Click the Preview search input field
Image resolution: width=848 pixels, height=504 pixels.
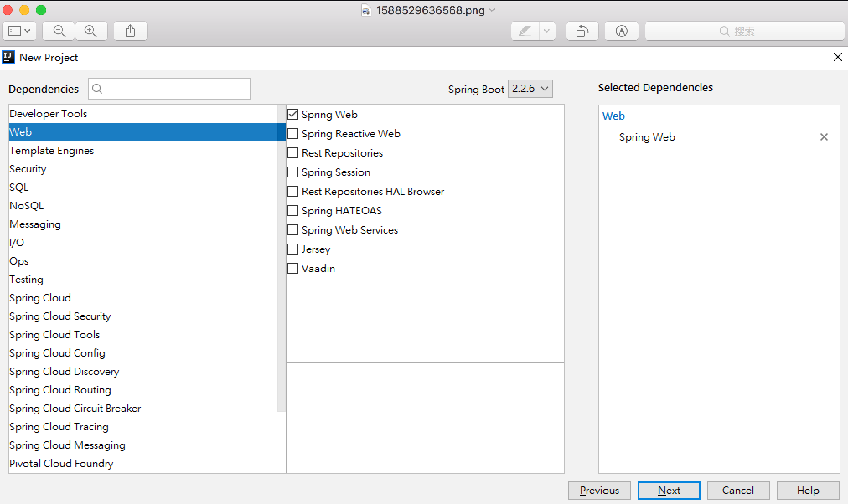(x=744, y=31)
